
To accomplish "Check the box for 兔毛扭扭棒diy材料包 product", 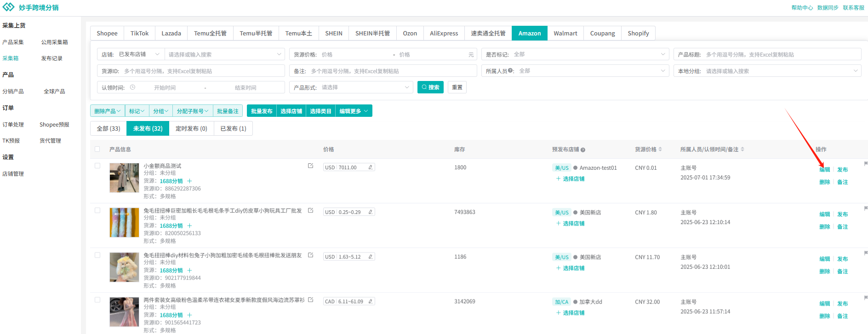I will [97, 255].
